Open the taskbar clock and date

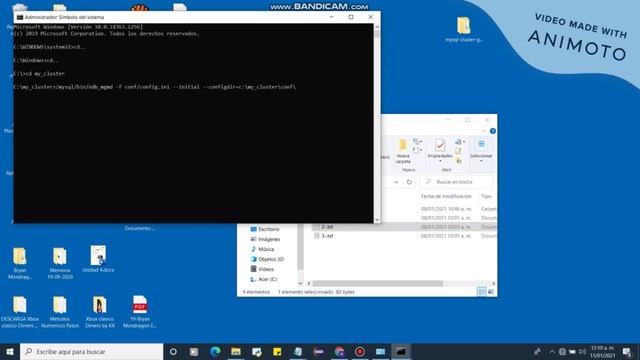[x=602, y=351]
